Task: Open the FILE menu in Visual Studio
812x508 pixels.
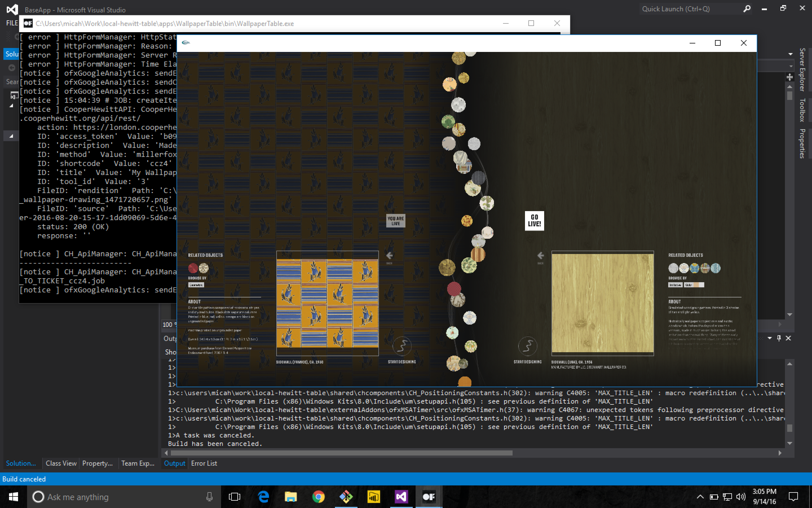Action: (x=12, y=23)
